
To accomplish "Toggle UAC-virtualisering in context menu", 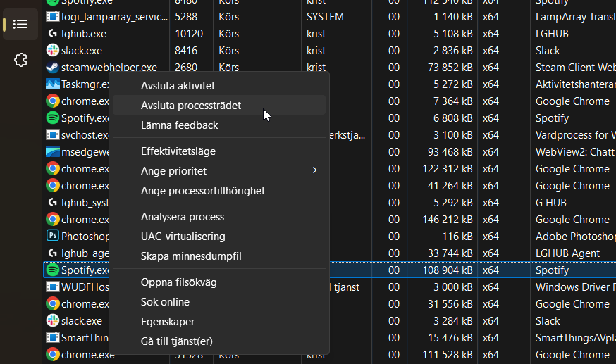I will [183, 237].
